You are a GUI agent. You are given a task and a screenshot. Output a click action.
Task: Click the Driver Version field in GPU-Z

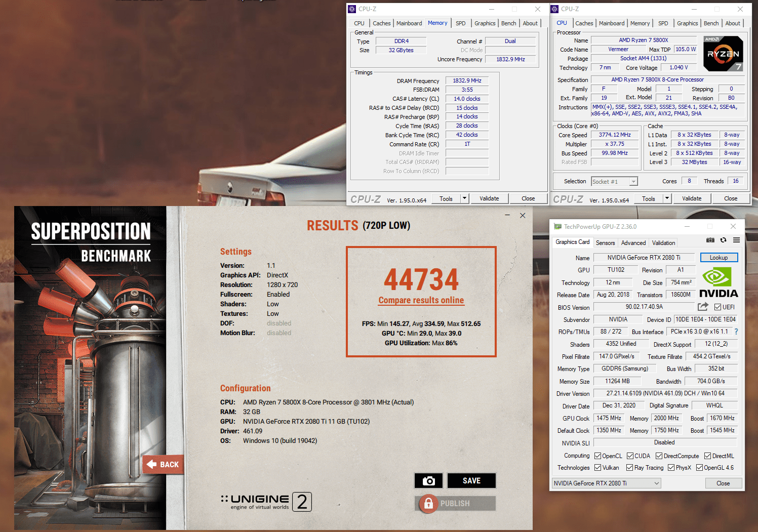pyautogui.click(x=665, y=393)
